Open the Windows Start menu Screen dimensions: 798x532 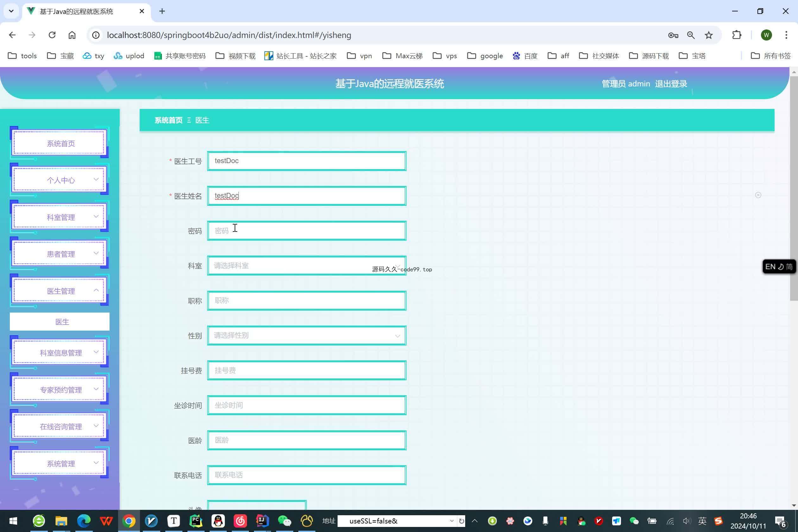13,521
